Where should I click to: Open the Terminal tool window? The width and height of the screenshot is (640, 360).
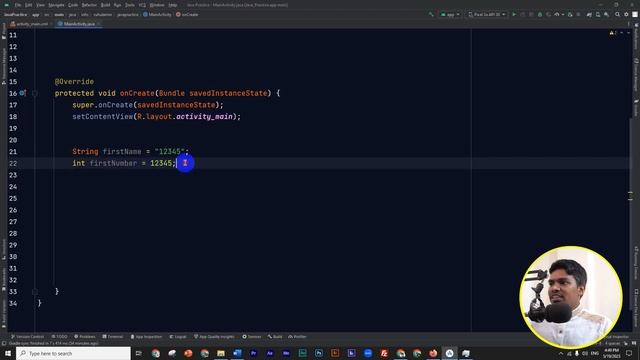coord(113,336)
